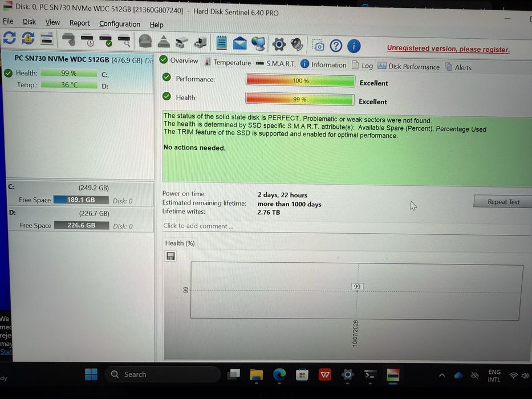Open the Configuration menu

click(x=119, y=24)
